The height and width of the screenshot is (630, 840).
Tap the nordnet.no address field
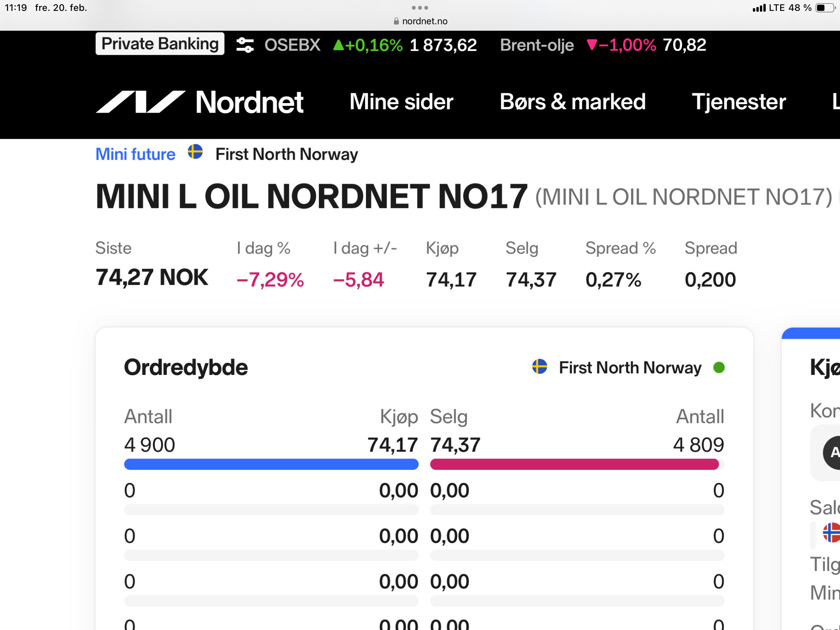click(x=424, y=21)
